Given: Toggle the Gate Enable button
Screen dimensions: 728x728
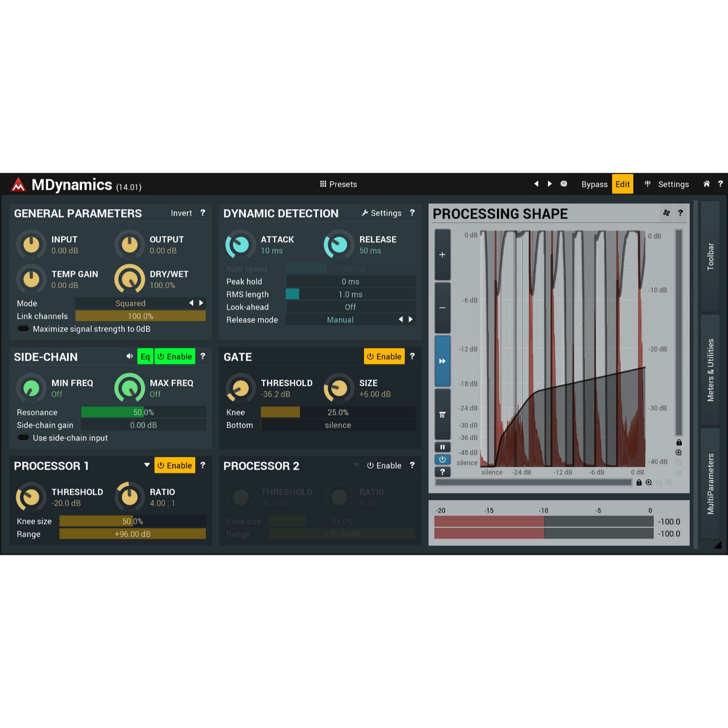Looking at the screenshot, I should (384, 356).
